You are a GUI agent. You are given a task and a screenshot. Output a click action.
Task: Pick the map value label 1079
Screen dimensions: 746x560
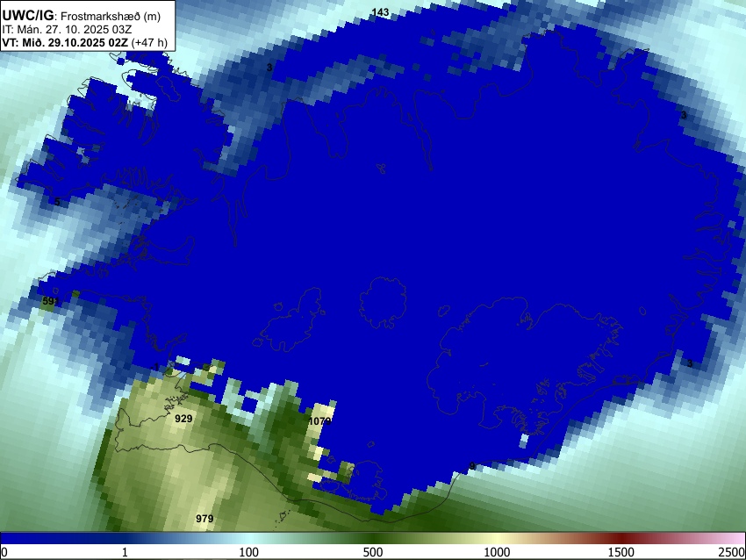coord(319,421)
